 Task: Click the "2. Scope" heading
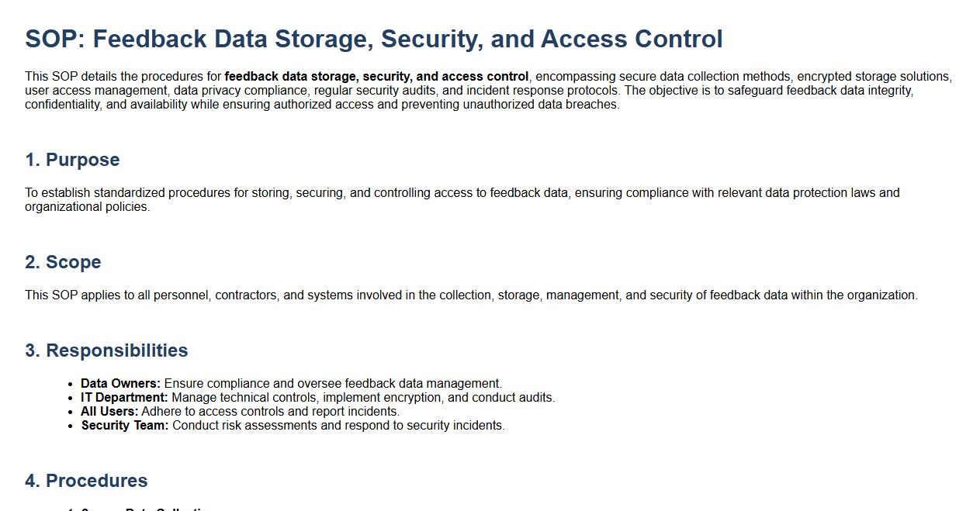pyautogui.click(x=63, y=262)
